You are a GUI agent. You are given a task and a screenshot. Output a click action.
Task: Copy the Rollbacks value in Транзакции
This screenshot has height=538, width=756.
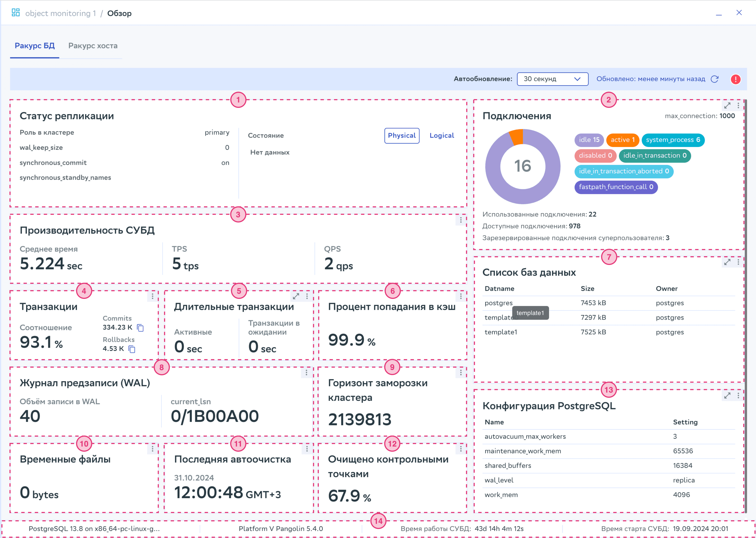(x=132, y=349)
